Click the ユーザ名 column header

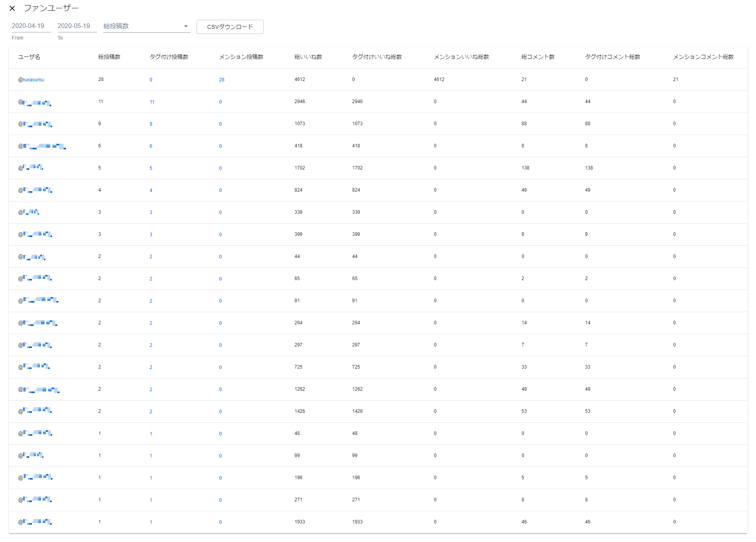pyautogui.click(x=29, y=57)
